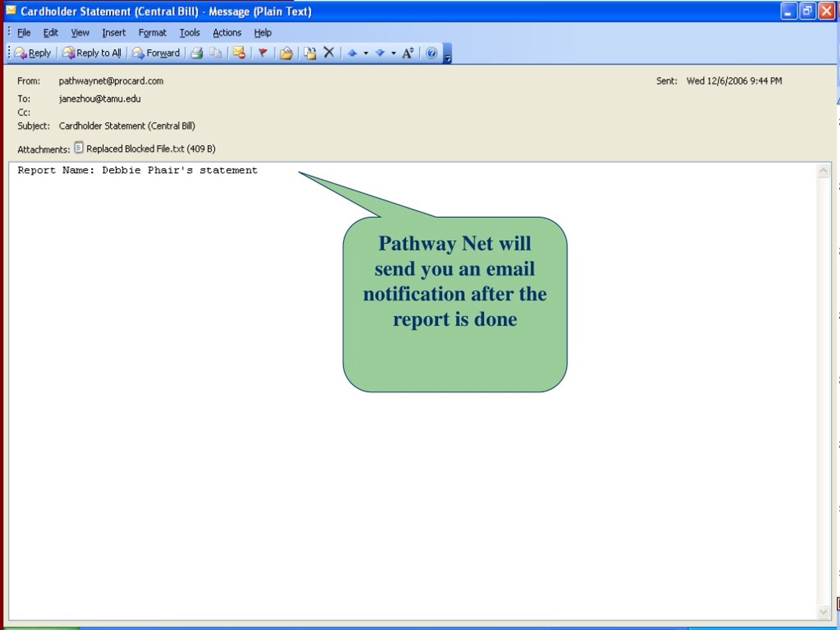The height and width of the screenshot is (630, 840).
Task: Open the Insert menu
Action: pos(114,33)
